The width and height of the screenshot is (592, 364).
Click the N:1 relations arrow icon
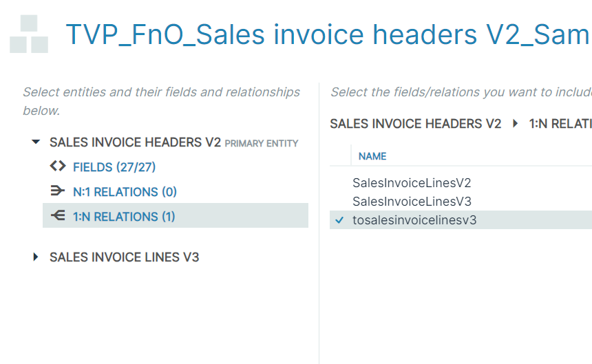point(58,191)
